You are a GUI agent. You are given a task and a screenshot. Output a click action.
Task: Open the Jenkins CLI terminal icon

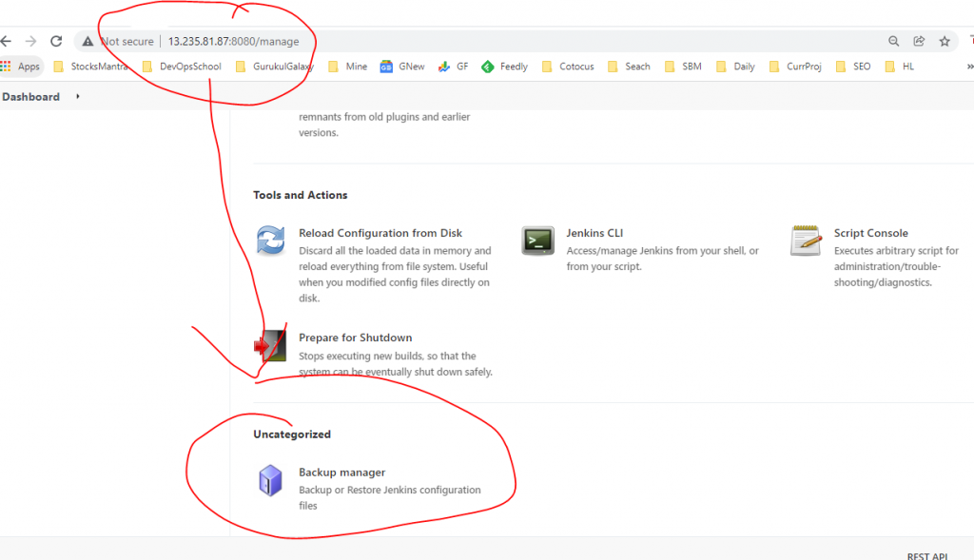pyautogui.click(x=537, y=241)
